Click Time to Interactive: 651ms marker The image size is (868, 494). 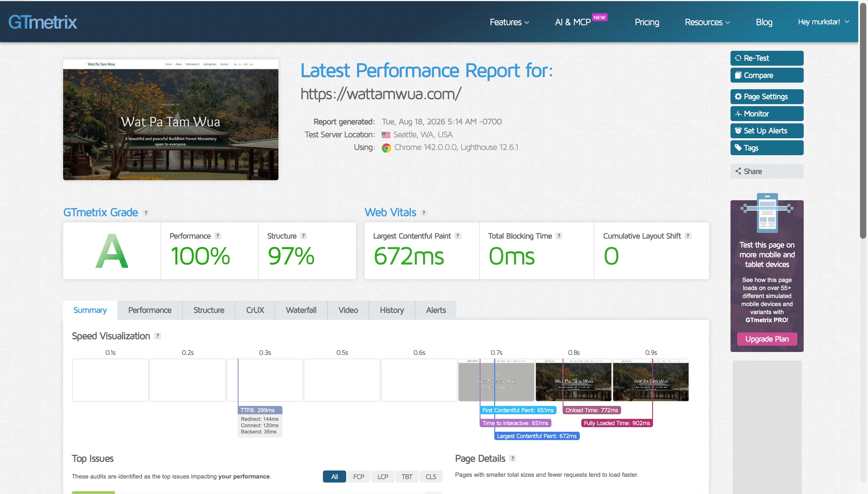point(515,423)
